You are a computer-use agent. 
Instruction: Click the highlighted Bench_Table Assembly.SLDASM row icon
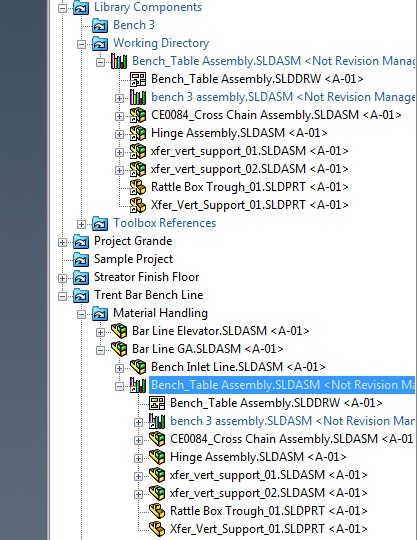click(x=138, y=385)
